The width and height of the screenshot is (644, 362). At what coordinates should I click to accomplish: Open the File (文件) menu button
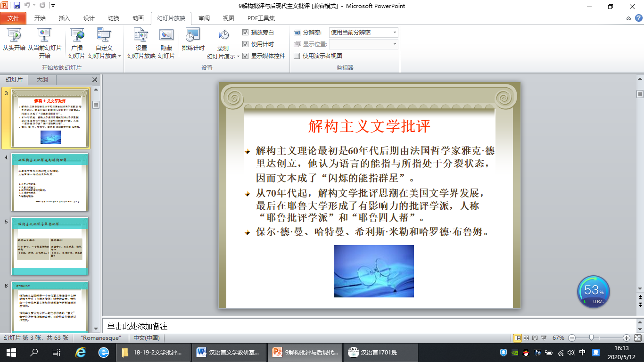(13, 18)
